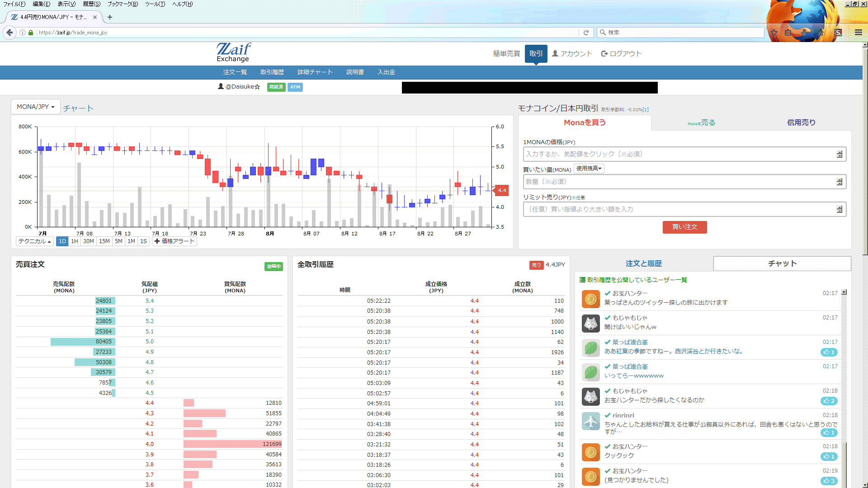Like the rinrinri chat message
This screenshot has height=488, width=868.
829,432
